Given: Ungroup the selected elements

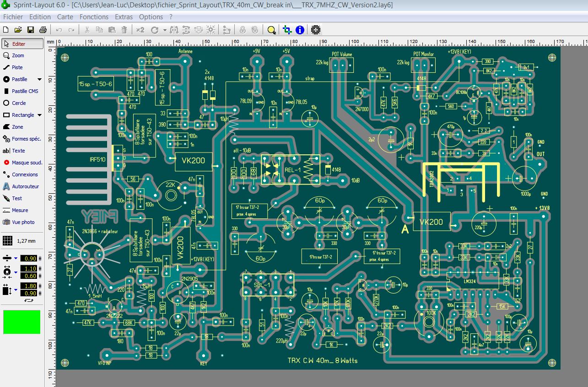Looking at the screenshot, I should [255, 30].
